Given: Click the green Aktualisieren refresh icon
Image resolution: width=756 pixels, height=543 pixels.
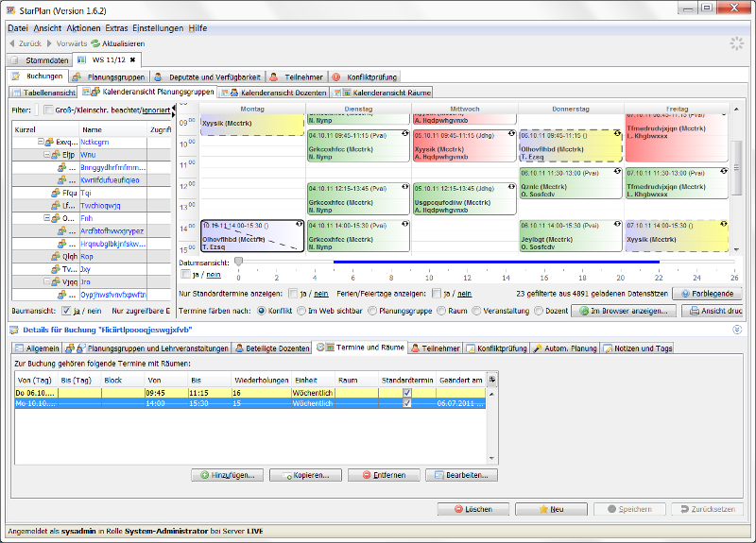Looking at the screenshot, I should pyautogui.click(x=95, y=43).
